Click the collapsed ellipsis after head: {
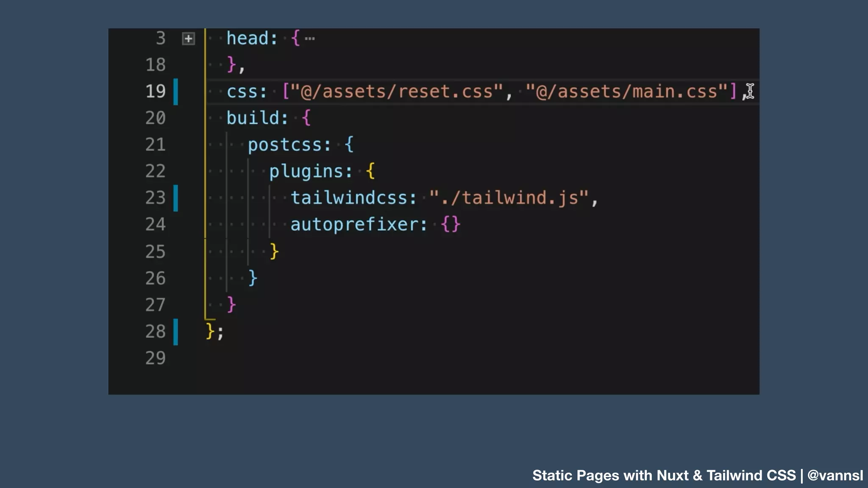The image size is (868, 488). tap(310, 39)
